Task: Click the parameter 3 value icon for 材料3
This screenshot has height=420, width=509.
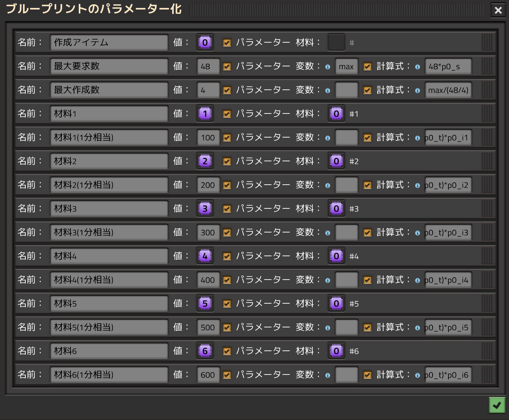Action: 205,208
